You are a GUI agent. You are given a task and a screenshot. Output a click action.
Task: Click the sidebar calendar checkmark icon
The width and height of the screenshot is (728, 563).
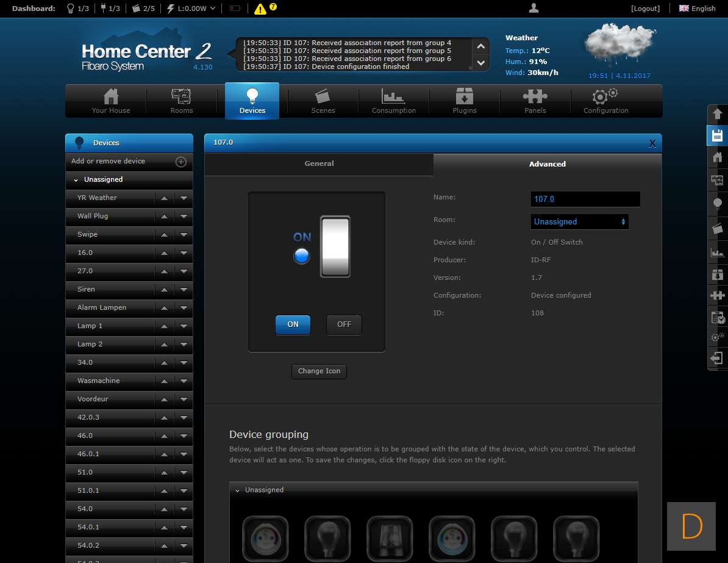tap(717, 318)
